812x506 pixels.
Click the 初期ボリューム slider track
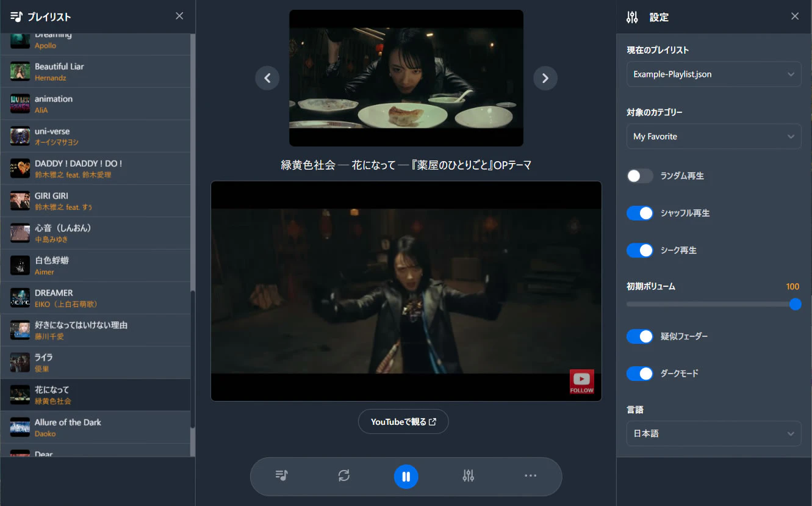pos(714,304)
